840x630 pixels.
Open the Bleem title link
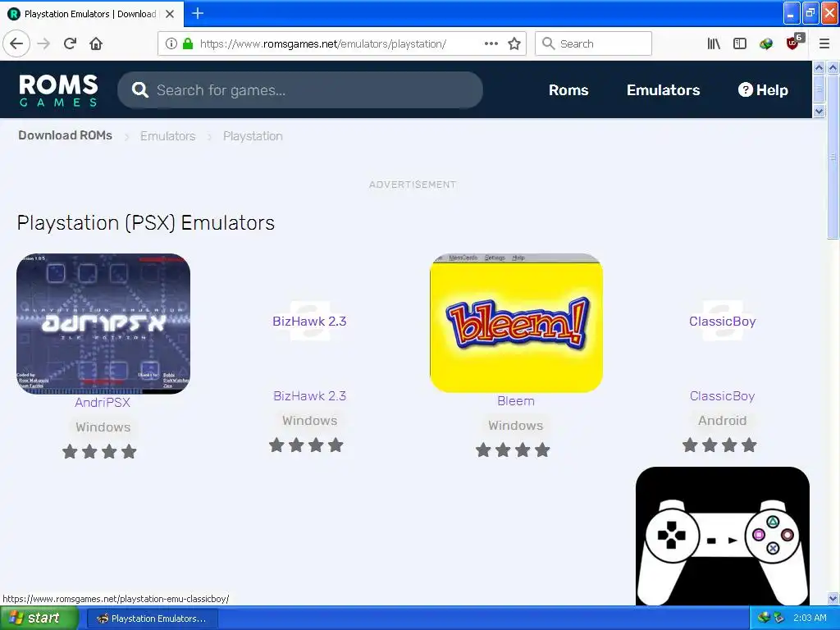coord(516,400)
